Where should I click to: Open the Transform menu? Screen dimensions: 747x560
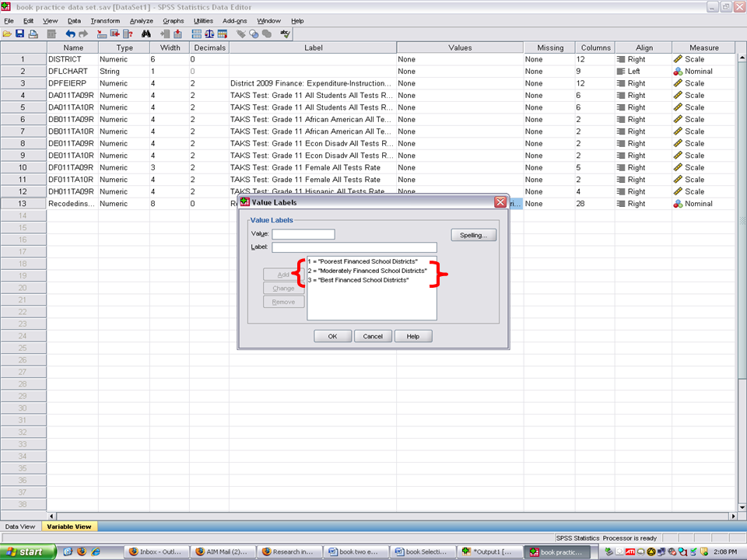click(105, 21)
